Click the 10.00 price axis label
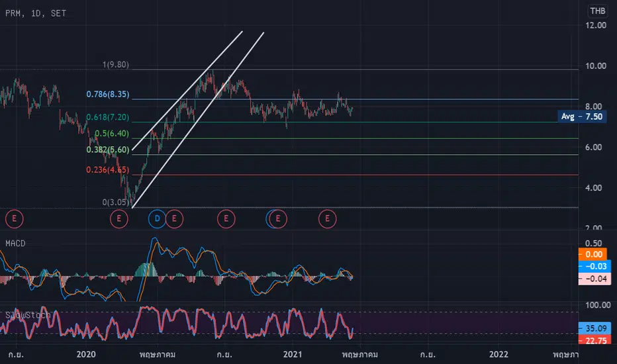The height and width of the screenshot is (364, 617). pyautogui.click(x=596, y=66)
